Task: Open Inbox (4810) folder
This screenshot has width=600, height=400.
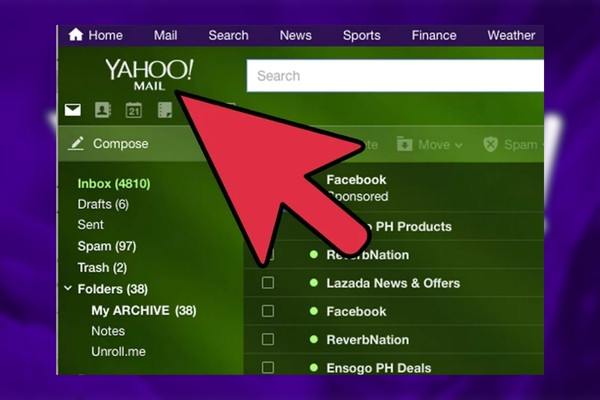Action: 114,184
